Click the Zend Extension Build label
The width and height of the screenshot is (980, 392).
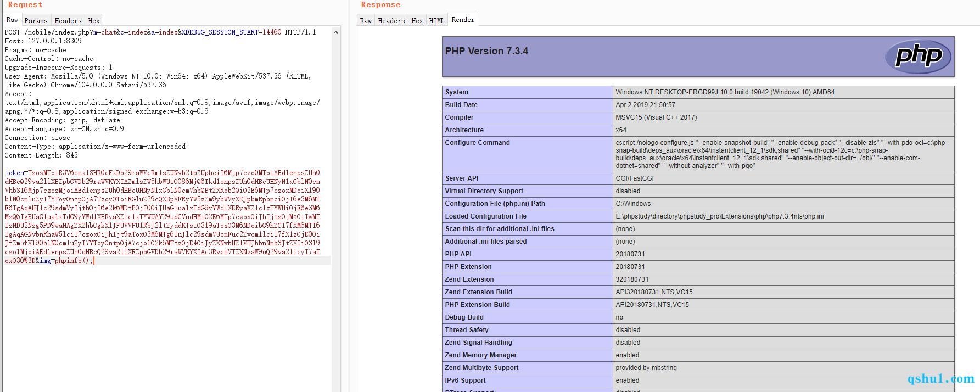pyautogui.click(x=479, y=292)
